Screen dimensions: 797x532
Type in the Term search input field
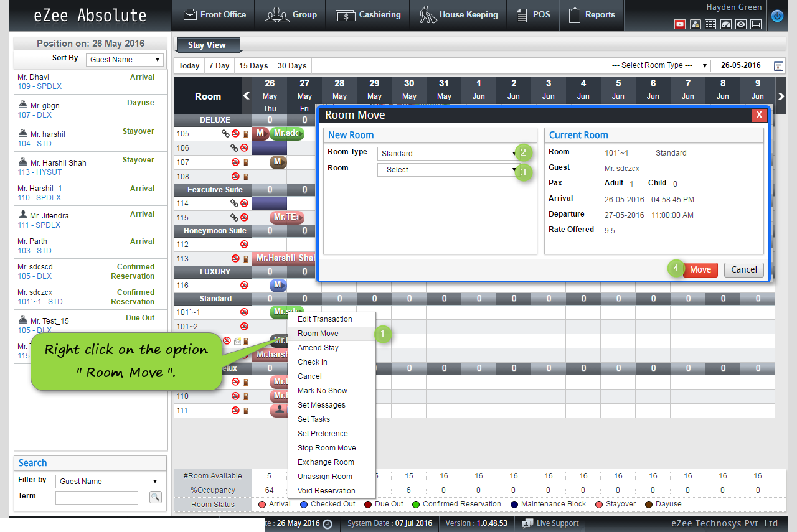97,497
